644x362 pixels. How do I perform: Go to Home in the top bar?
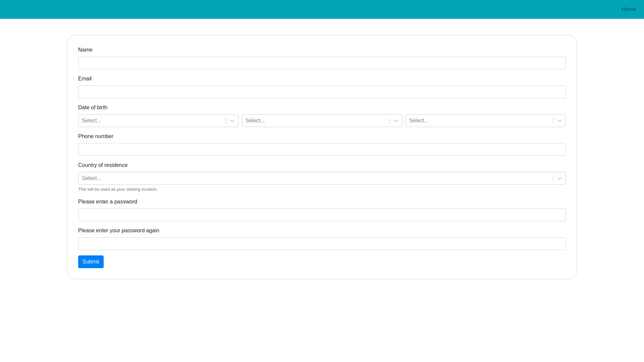[x=628, y=9]
